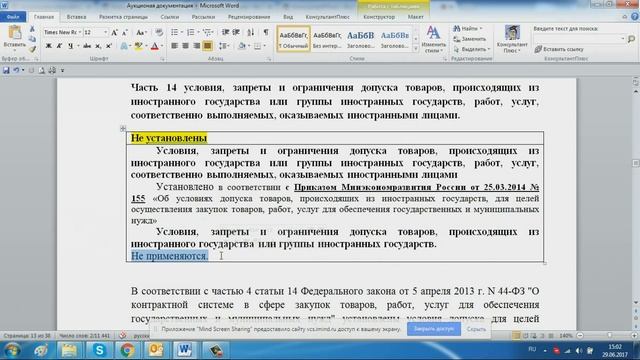Switch to the Вставка (Insert) tab
The height and width of the screenshot is (360, 640).
[x=76, y=17]
